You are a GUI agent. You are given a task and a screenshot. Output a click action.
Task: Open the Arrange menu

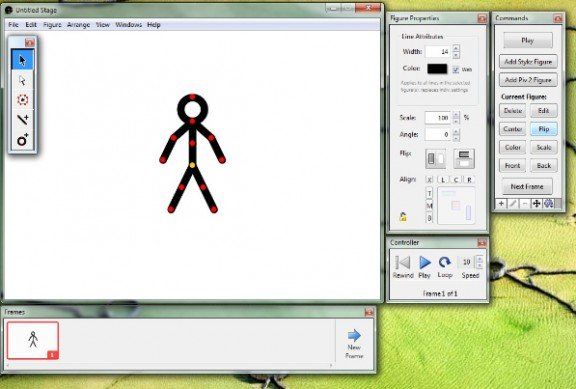tap(79, 25)
